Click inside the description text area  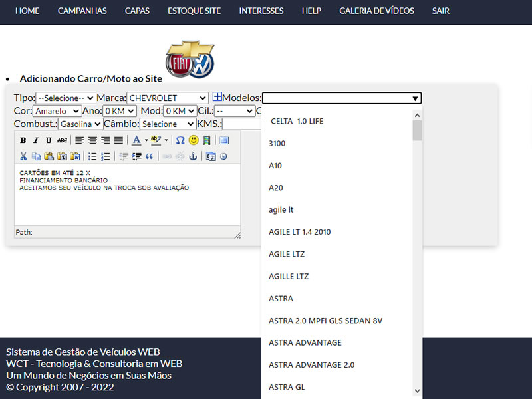(x=127, y=195)
